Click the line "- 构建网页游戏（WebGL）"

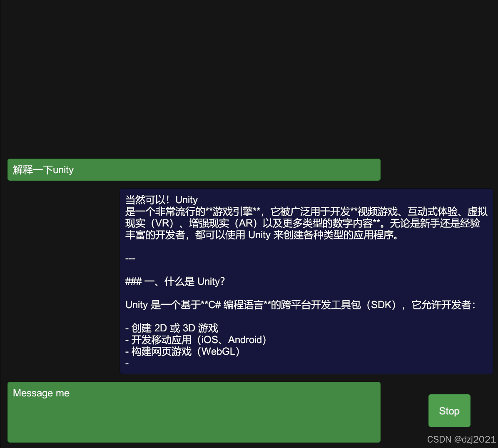click(x=182, y=351)
